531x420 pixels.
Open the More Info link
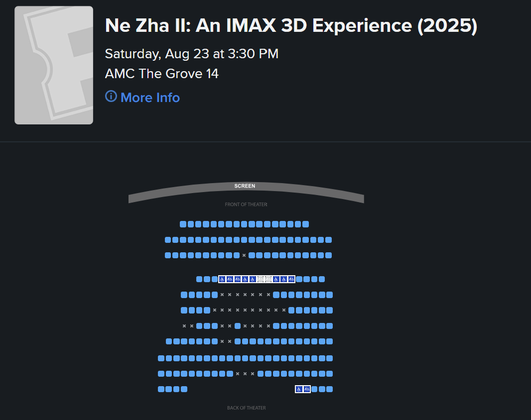(150, 98)
